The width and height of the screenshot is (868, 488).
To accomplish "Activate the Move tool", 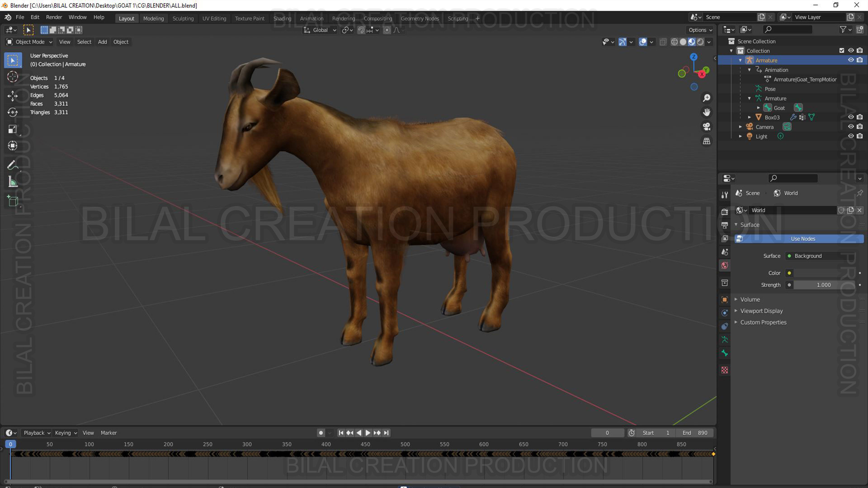I will click(12, 96).
